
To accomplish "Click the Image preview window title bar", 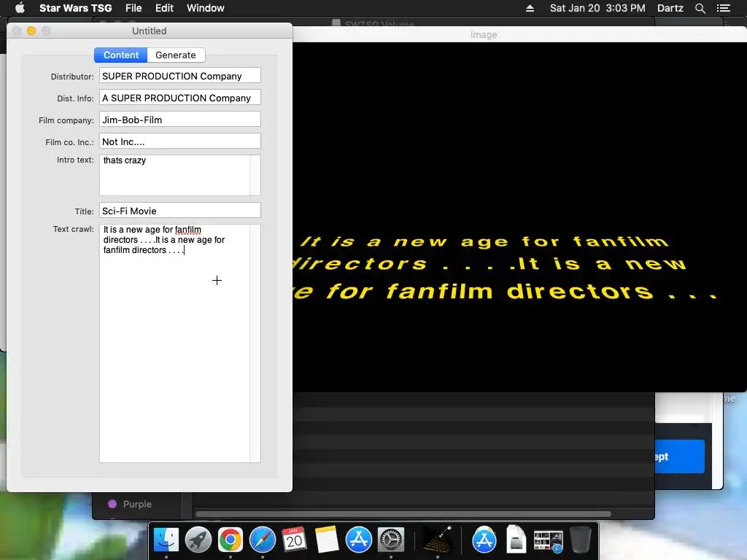I will pyautogui.click(x=519, y=34).
